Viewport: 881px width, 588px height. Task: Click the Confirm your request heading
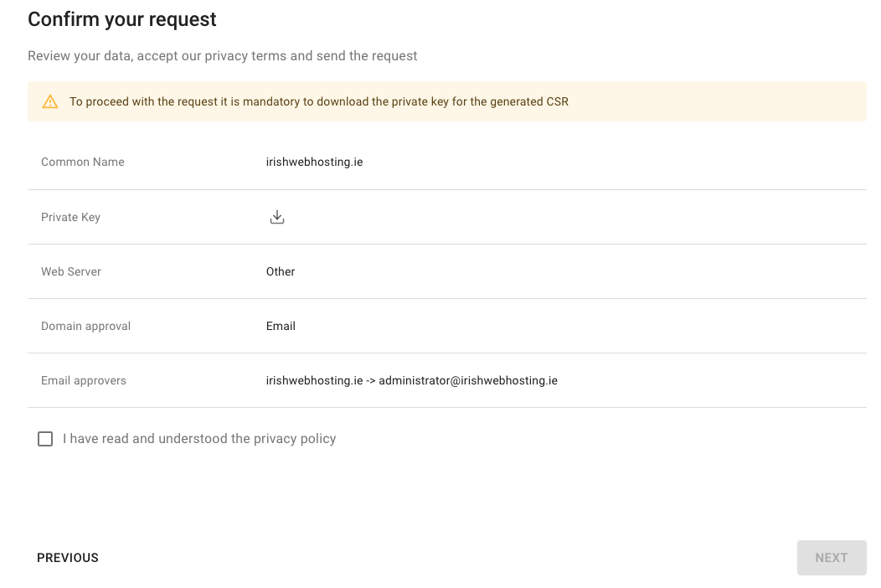click(x=122, y=19)
